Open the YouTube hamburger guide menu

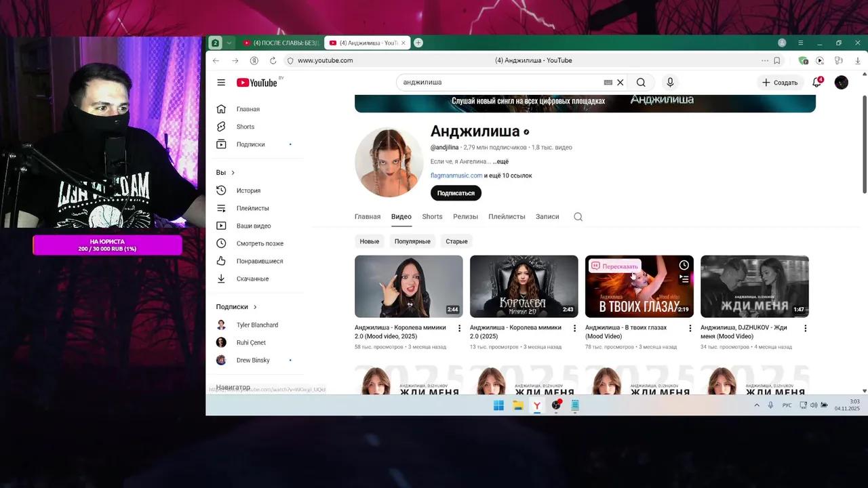(x=221, y=83)
